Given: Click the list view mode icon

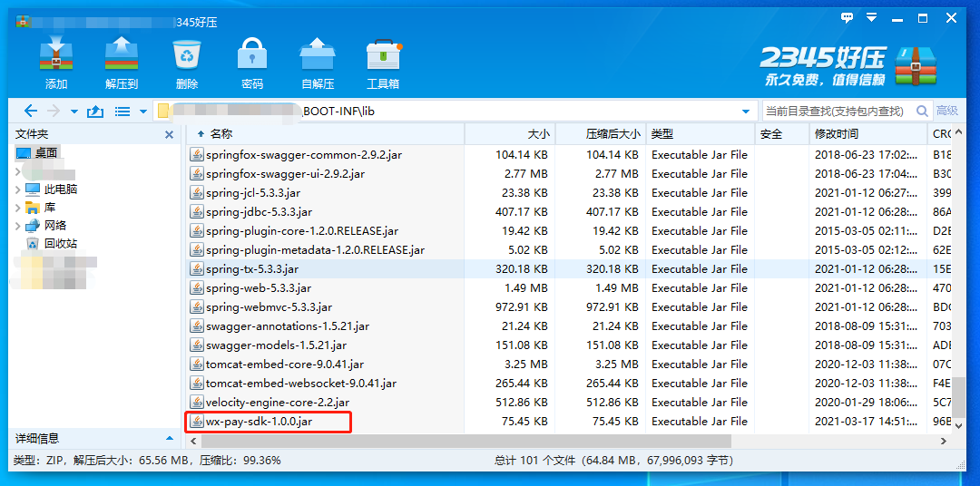Looking at the screenshot, I should point(122,112).
